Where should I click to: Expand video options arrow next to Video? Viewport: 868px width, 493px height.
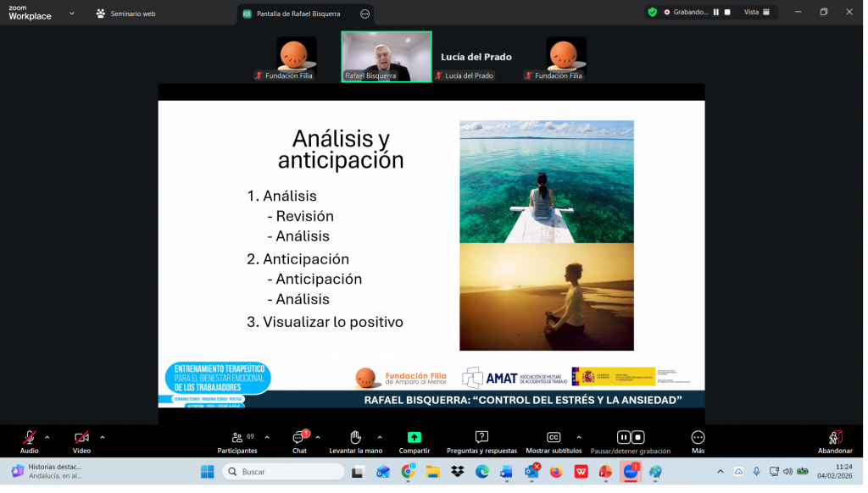[103, 437]
